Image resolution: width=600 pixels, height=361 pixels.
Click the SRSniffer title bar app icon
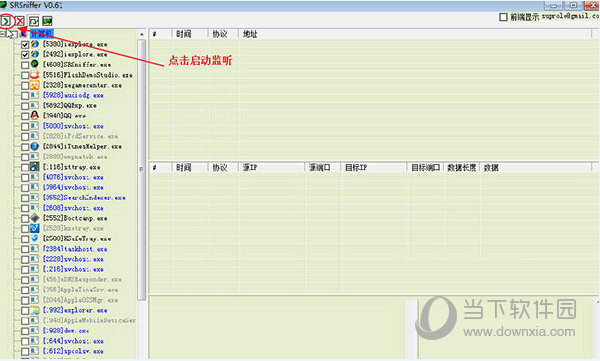click(x=3, y=5)
